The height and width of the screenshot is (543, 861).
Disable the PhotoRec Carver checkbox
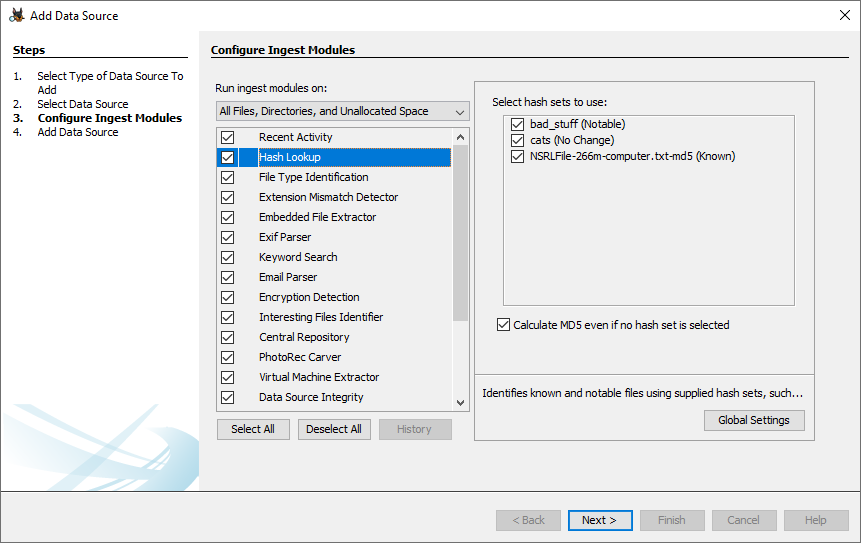228,357
